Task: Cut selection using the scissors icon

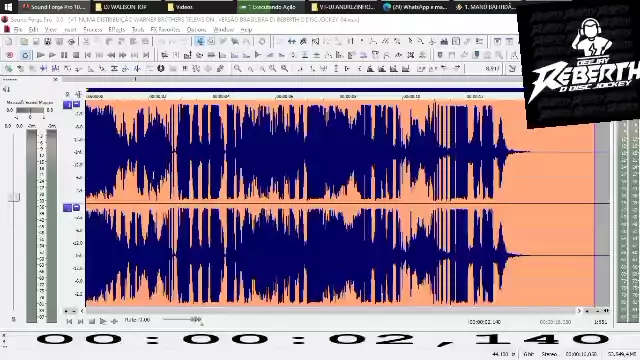Action: (x=86, y=41)
